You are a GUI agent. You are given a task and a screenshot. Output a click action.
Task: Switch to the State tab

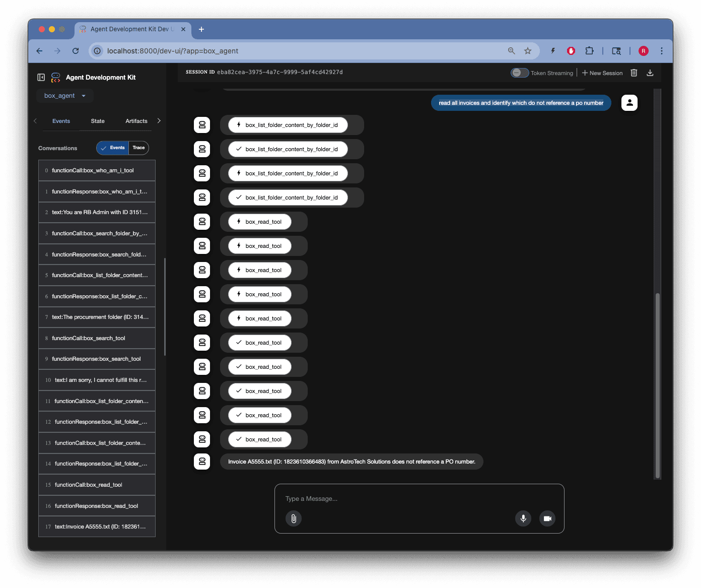pos(98,121)
